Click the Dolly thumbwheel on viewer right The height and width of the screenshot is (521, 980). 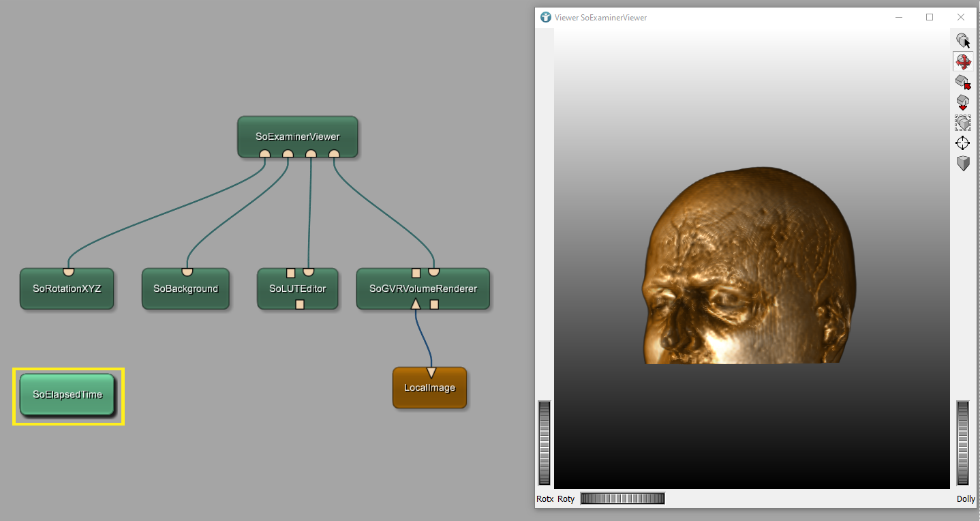(962, 443)
